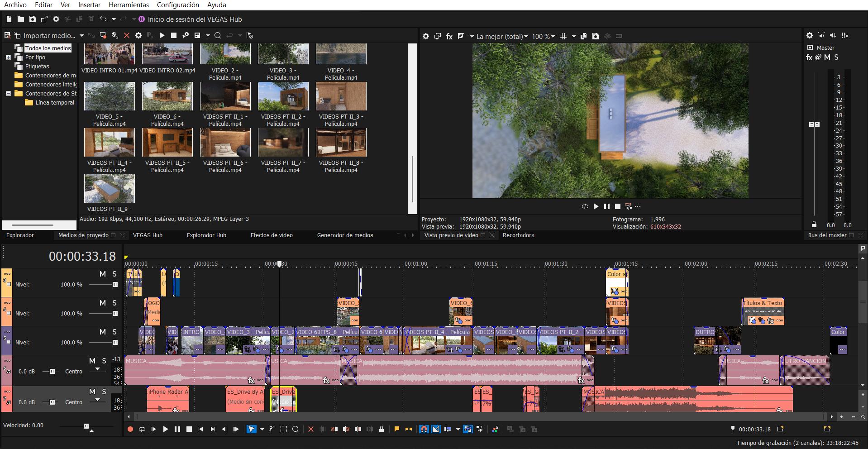This screenshot has height=449, width=868.
Task: Open the Importar medios dropdown arrow
Action: pyautogui.click(x=81, y=35)
